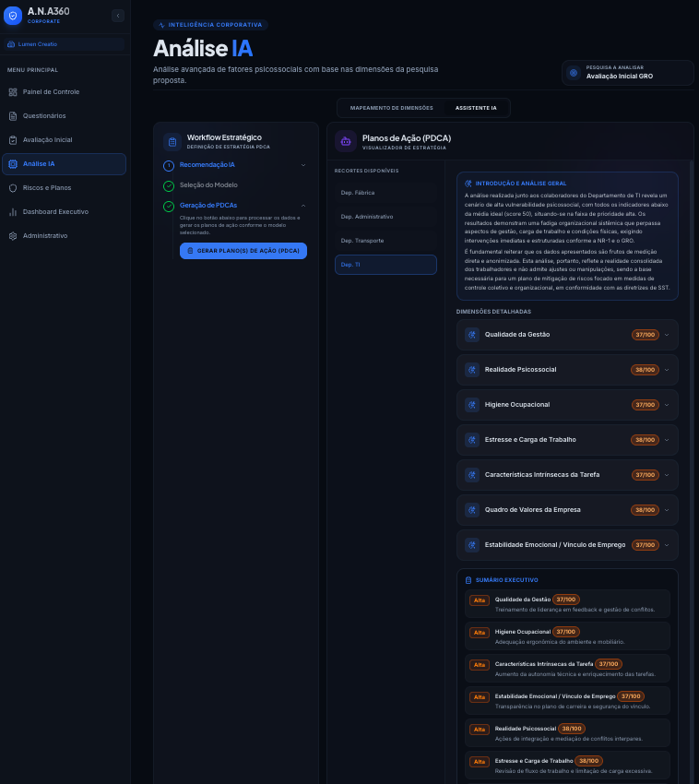The height and width of the screenshot is (784, 699).
Task: Click summary entry Estresse e Carga de Trabalho 38/100
Action: (x=567, y=765)
